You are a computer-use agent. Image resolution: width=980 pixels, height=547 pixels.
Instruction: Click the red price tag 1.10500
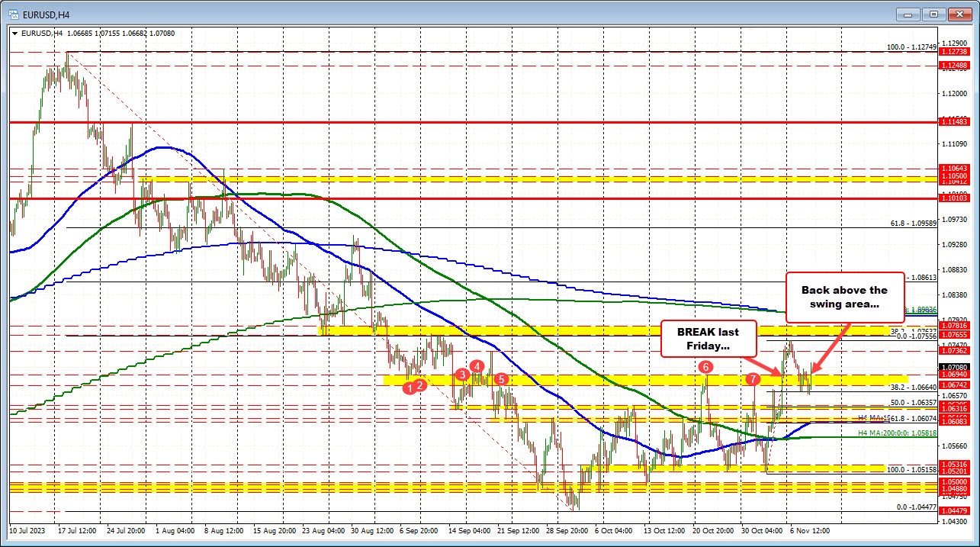(x=954, y=176)
